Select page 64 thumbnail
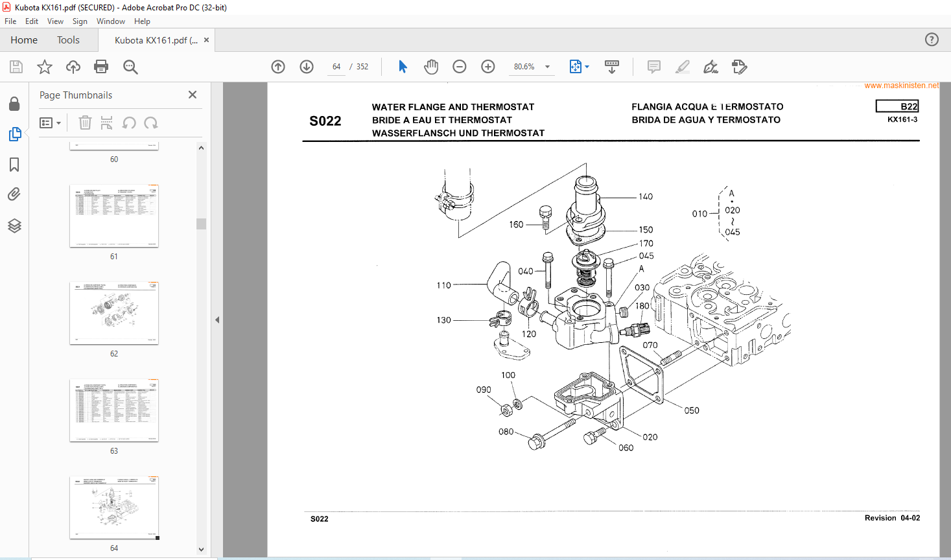Screen dimensions: 951x560 tap(114, 507)
